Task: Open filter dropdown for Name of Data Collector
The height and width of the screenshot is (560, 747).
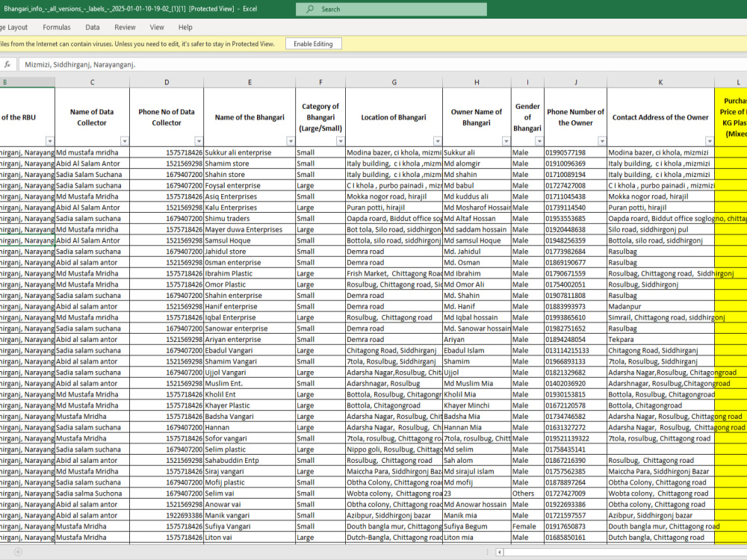Action: 124,141
